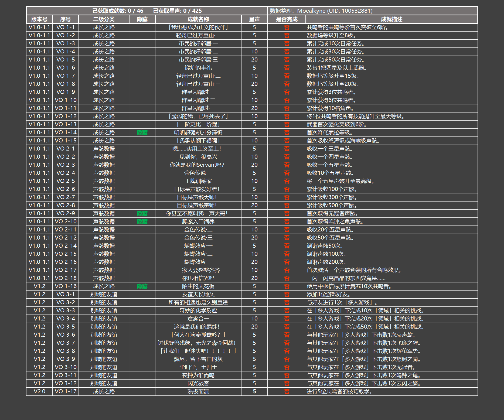Click the 成就名称 header cell
Image resolution: width=504 pixels, height=420 pixels.
coord(198,19)
